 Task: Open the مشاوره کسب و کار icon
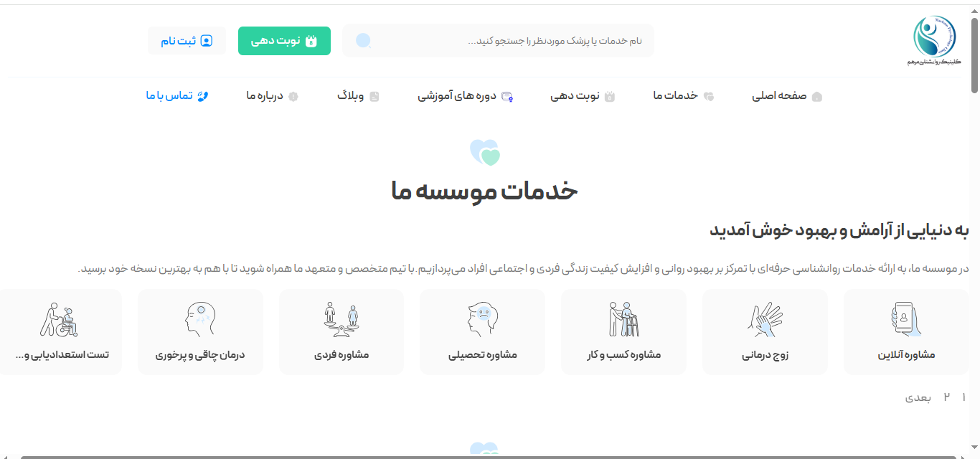coord(623,319)
